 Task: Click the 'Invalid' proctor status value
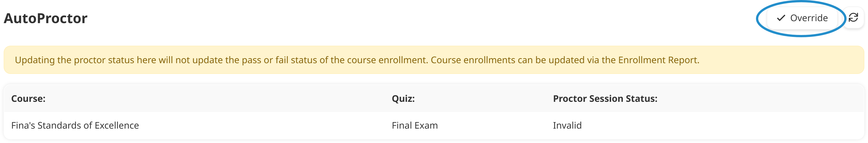pos(567,126)
